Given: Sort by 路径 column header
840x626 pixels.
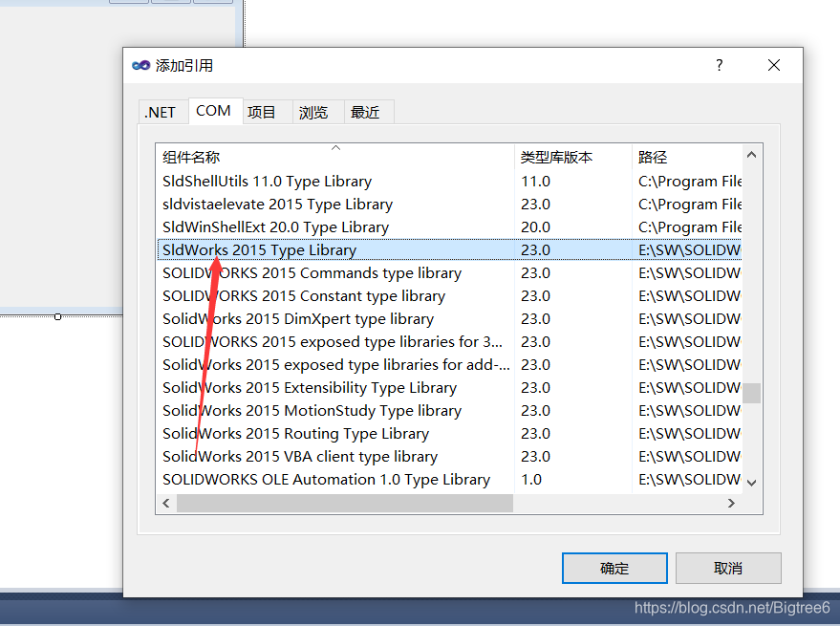Looking at the screenshot, I should point(687,157).
